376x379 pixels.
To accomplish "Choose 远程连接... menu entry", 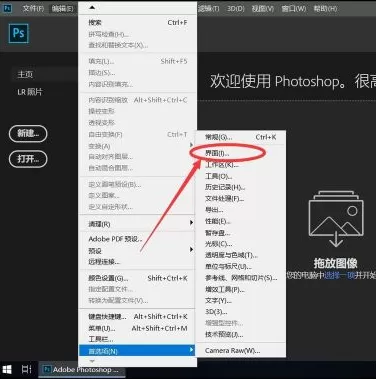I will [137, 262].
